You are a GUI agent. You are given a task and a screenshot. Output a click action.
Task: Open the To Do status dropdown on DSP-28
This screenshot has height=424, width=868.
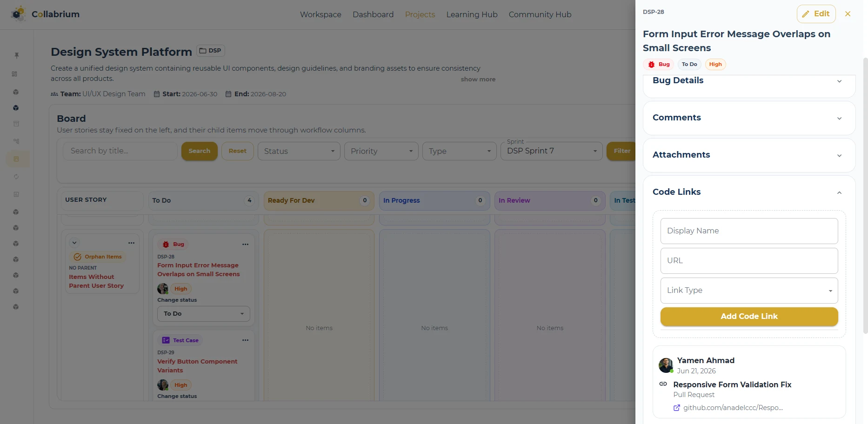(204, 314)
